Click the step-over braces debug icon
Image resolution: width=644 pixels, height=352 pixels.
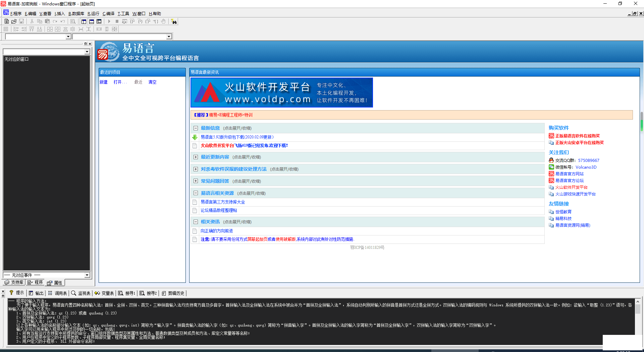click(x=132, y=21)
